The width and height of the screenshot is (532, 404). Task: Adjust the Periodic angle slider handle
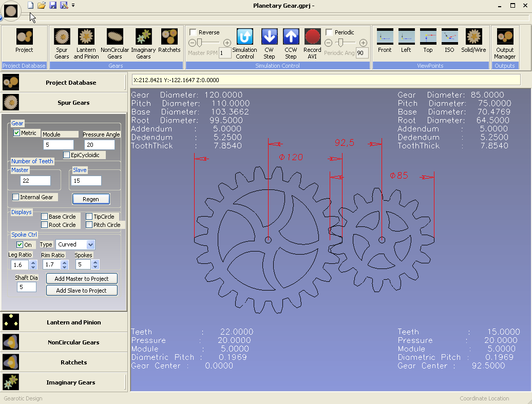pyautogui.click(x=340, y=43)
